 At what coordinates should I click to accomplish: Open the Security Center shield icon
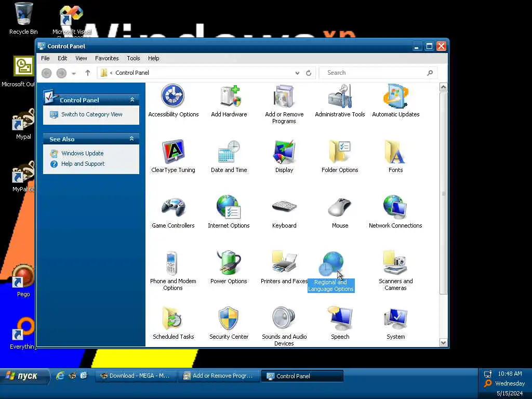pyautogui.click(x=229, y=323)
